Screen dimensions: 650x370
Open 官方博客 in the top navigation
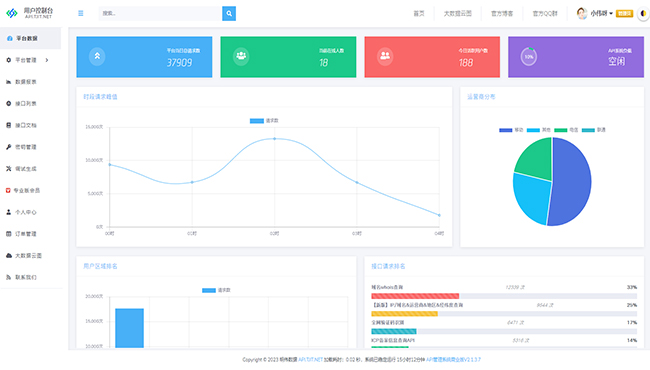pos(502,13)
